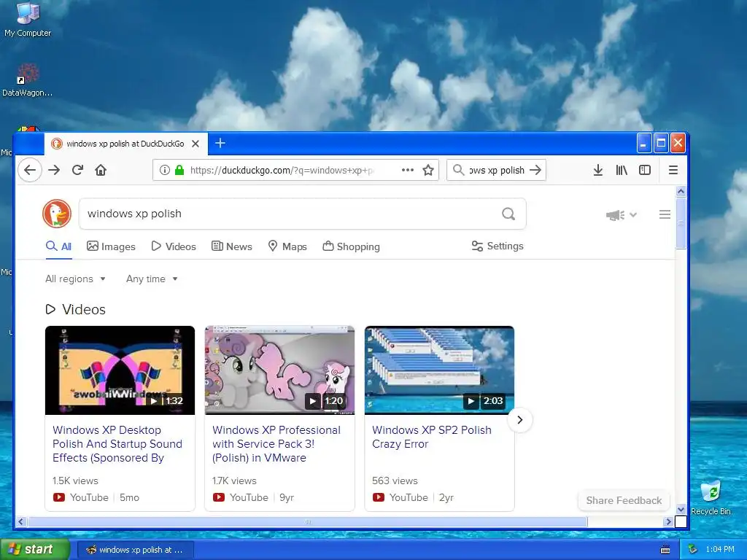Screen dimensions: 747x560
Task: Click the 1.5K views text
Action: [75, 481]
